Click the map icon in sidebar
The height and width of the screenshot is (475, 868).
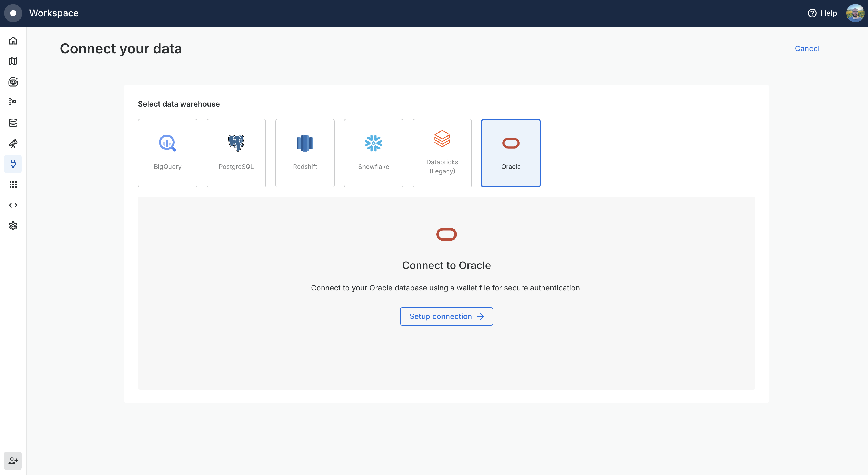(x=13, y=61)
